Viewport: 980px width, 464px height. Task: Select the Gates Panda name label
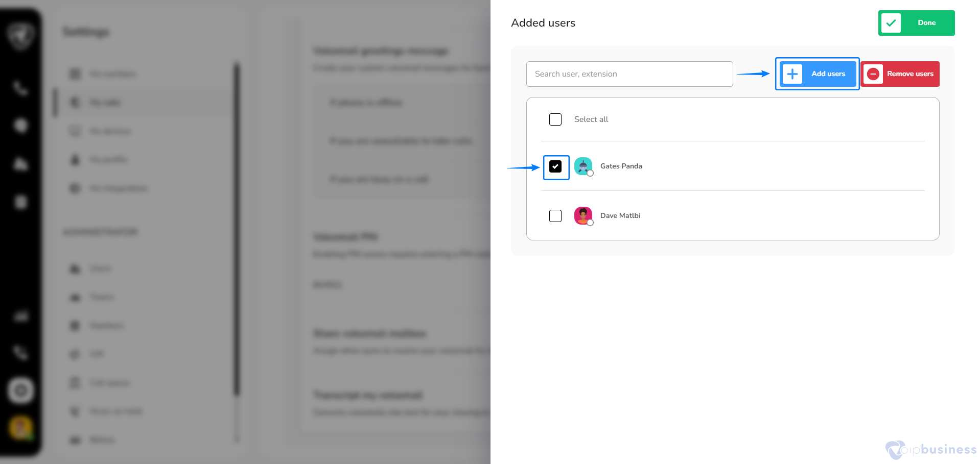(621, 166)
